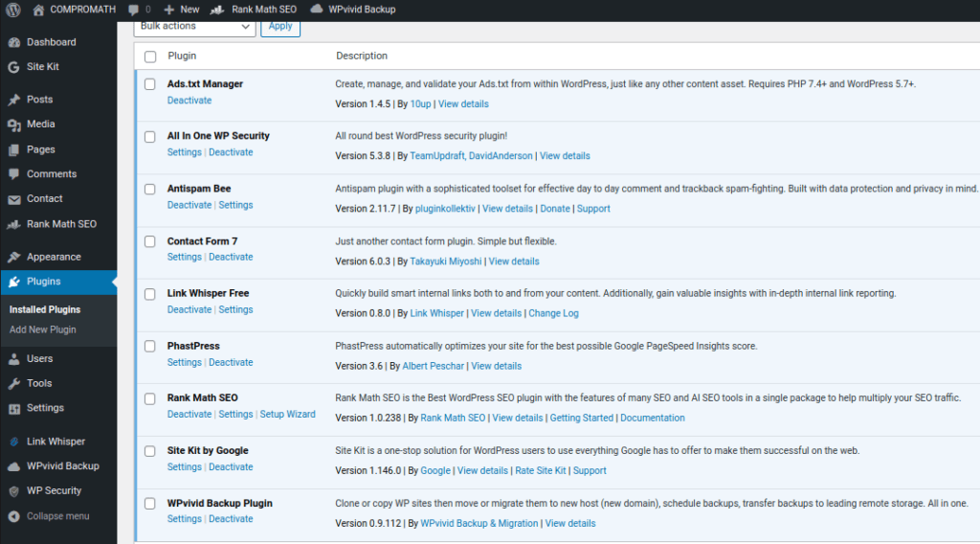980x544 pixels.
Task: Check the Site Kit by Google checkbox
Action: (150, 451)
